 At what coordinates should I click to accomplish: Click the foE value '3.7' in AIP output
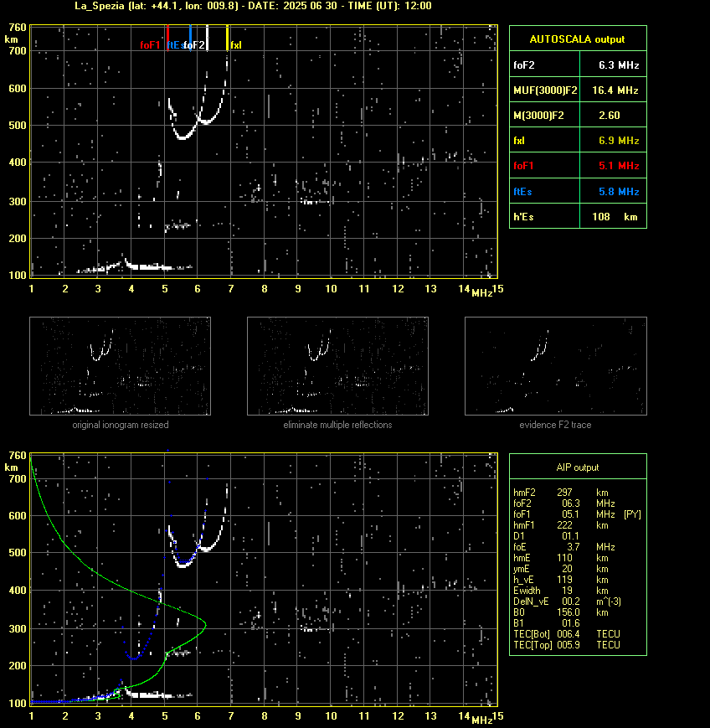point(573,547)
